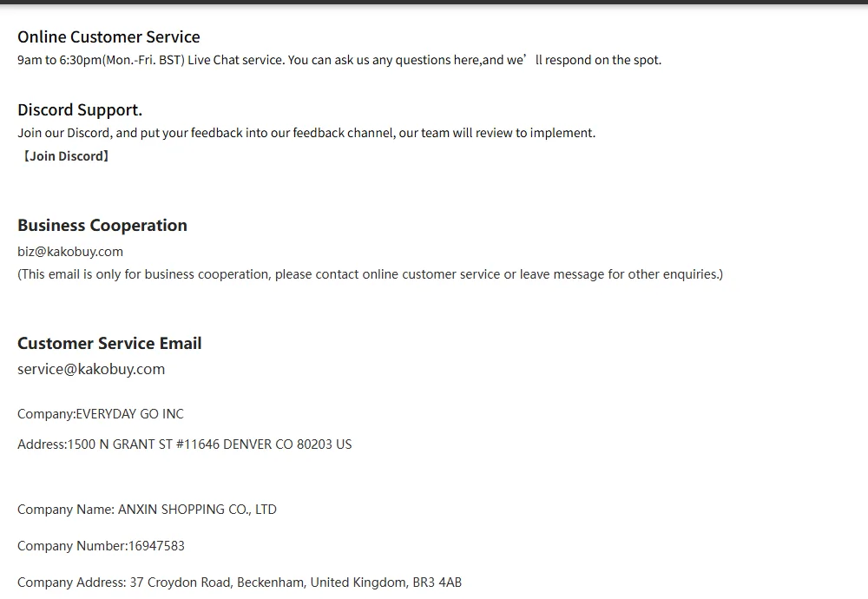Open the Join Discord link
Viewport: 868px width, 599px height.
pos(66,156)
